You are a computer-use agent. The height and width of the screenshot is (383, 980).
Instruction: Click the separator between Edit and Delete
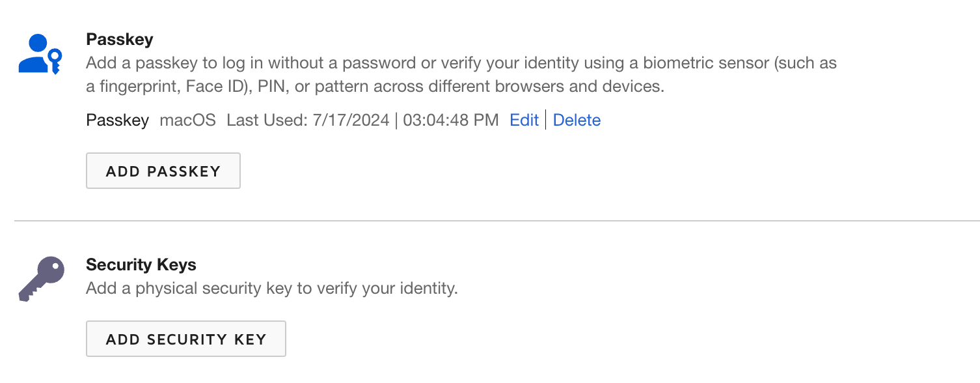tap(547, 120)
